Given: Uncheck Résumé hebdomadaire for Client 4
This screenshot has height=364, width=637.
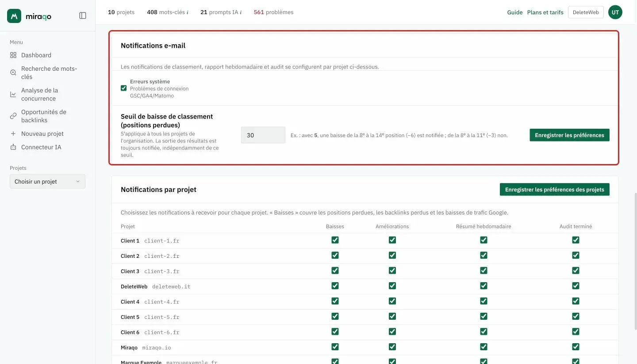Looking at the screenshot, I should 484,301.
